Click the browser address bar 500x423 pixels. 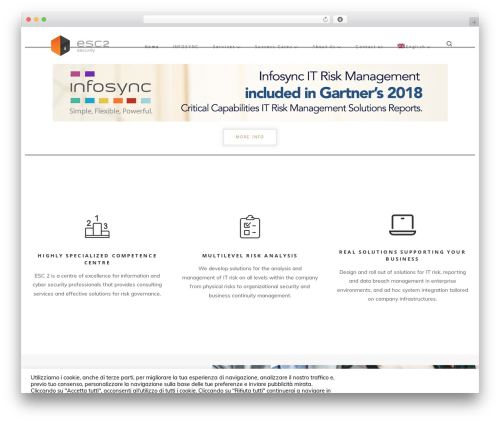[237, 19]
